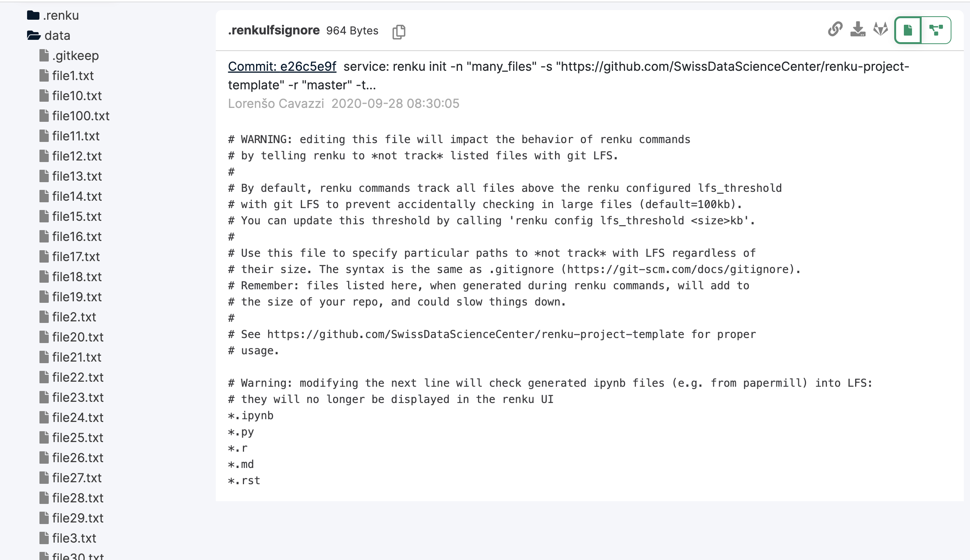Select file15.txt from the file list
Image resolution: width=970 pixels, height=560 pixels.
(x=77, y=216)
